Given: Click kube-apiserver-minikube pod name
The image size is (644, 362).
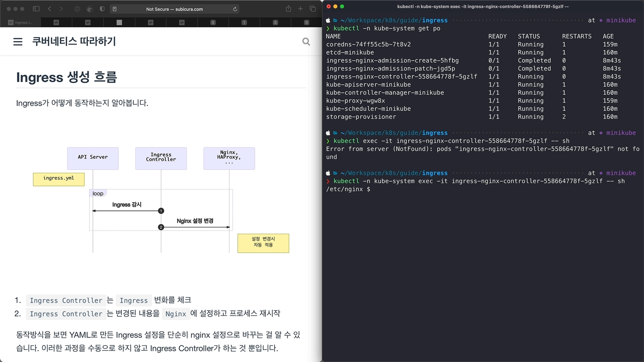Looking at the screenshot, I should [368, 85].
